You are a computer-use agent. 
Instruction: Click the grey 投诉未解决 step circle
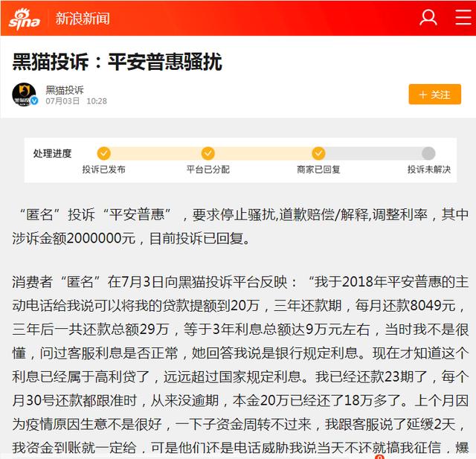pos(428,153)
